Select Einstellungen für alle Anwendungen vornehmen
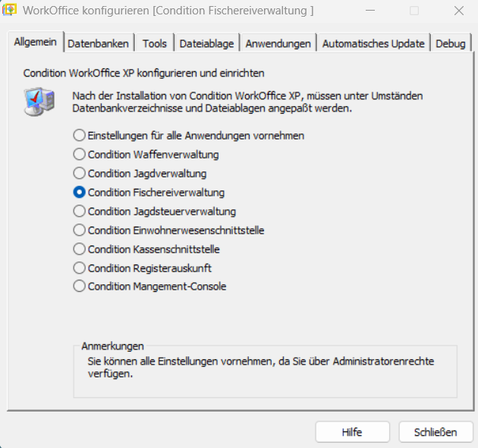Screen dimensions: 478x448 [x=80, y=136]
